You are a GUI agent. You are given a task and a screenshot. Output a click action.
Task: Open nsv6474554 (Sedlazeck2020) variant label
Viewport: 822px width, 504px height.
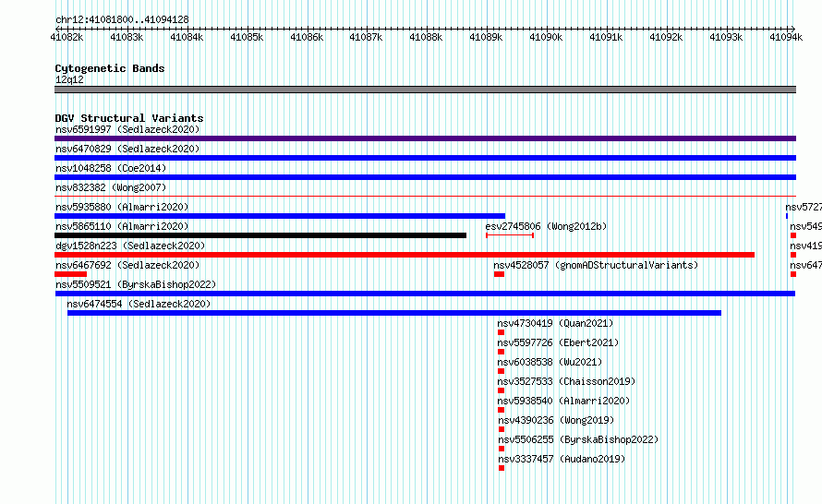point(139,304)
